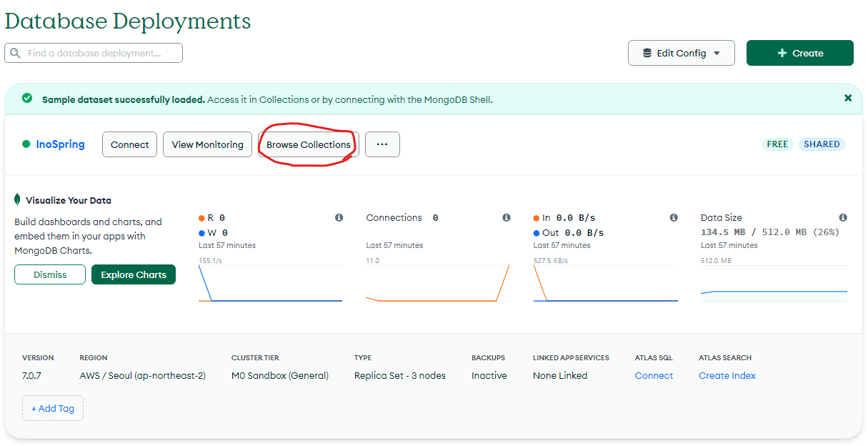Open the InoSpring cluster link
The width and height of the screenshot is (868, 446).
tap(60, 144)
